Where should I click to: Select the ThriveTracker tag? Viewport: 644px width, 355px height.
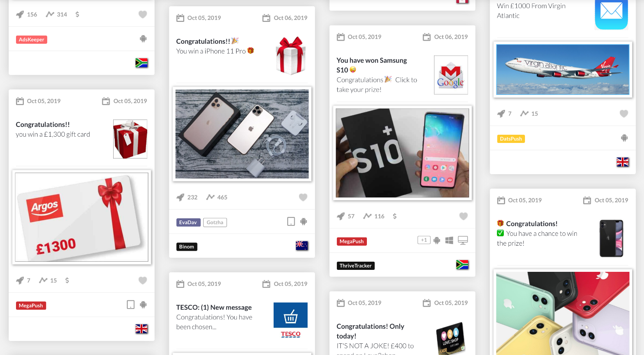[x=356, y=266]
